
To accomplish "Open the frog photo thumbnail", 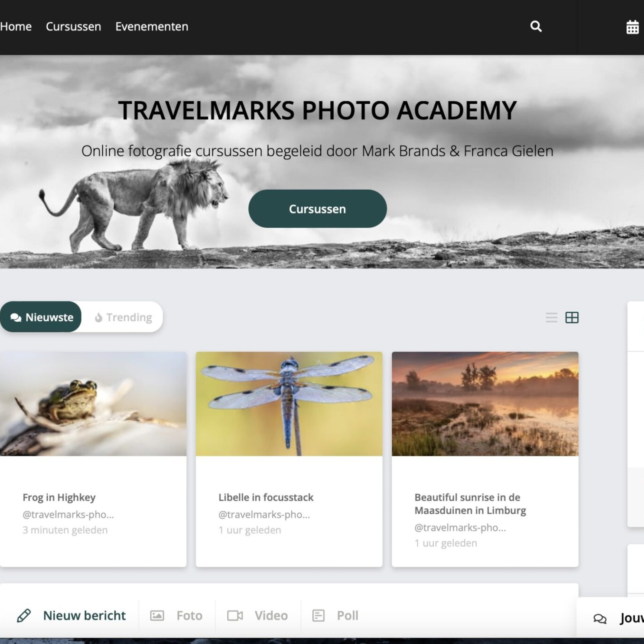I will point(93,404).
